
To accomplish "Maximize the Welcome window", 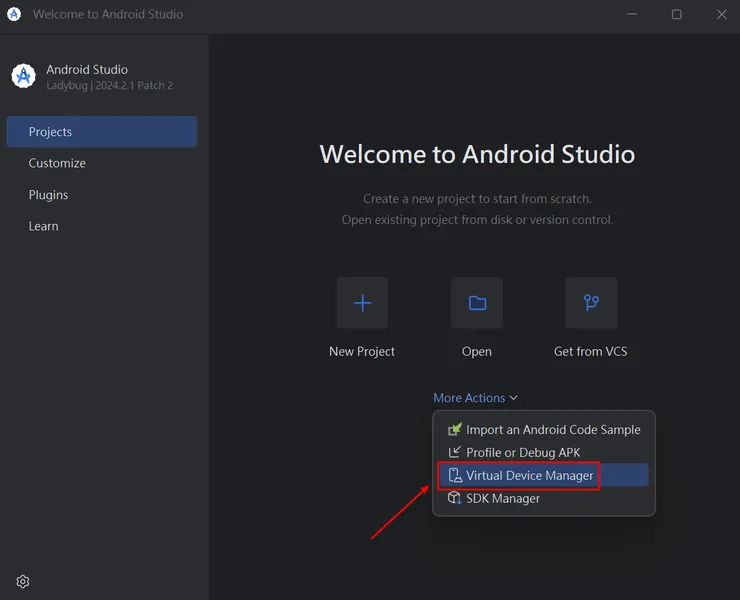I will (x=677, y=14).
